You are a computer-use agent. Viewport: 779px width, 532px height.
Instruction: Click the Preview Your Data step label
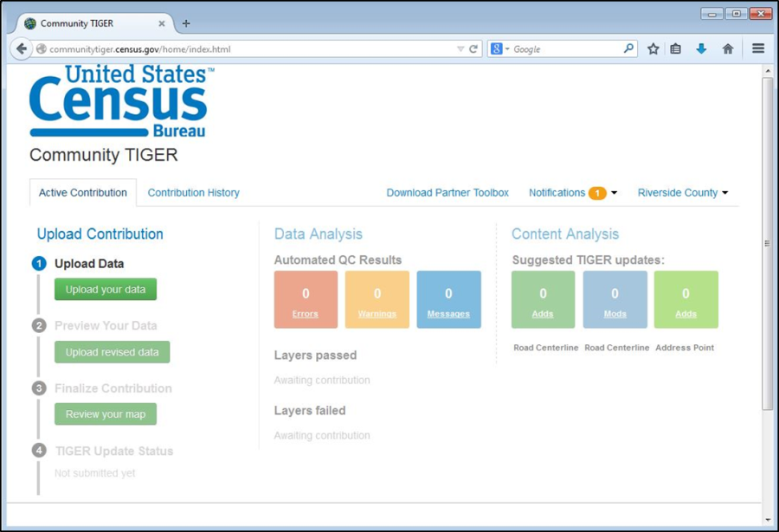click(x=106, y=325)
